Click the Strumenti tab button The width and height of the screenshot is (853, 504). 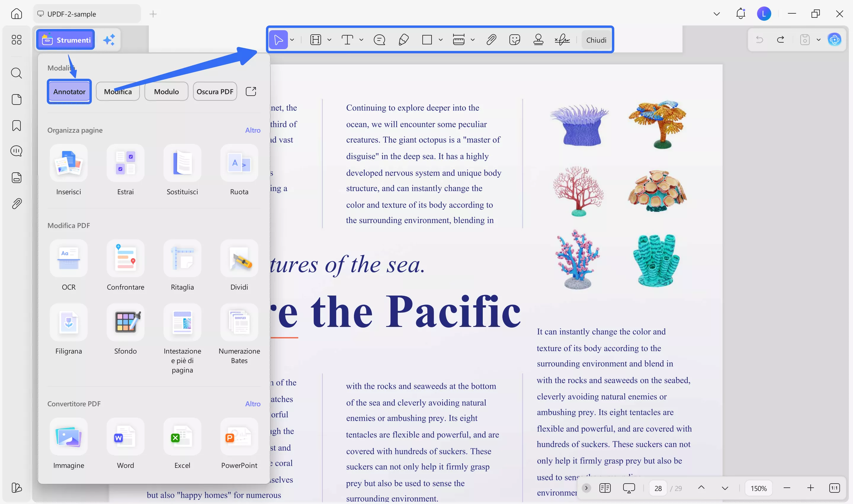click(x=66, y=40)
